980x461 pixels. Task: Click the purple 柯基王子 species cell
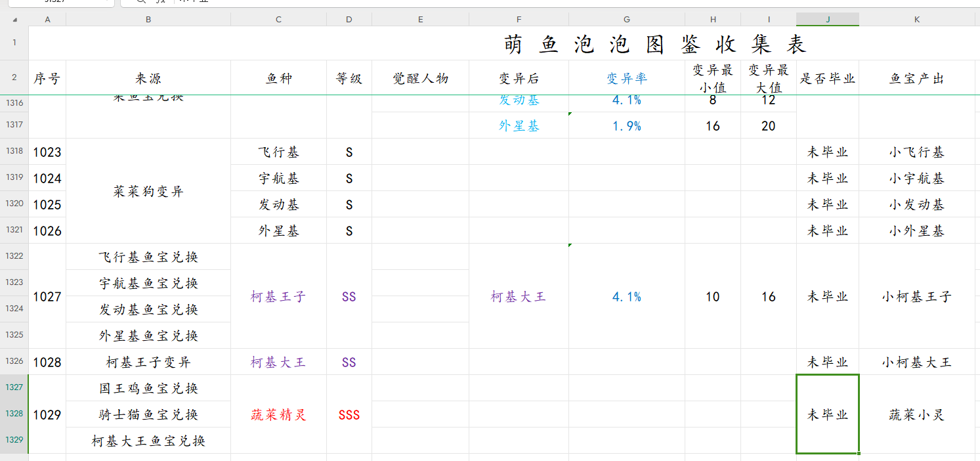point(278,296)
